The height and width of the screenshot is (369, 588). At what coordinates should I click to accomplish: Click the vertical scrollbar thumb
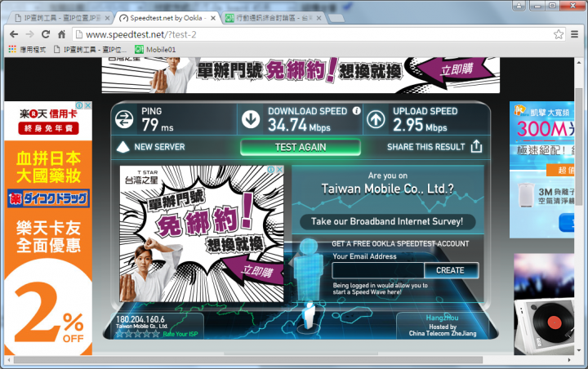tap(579, 146)
